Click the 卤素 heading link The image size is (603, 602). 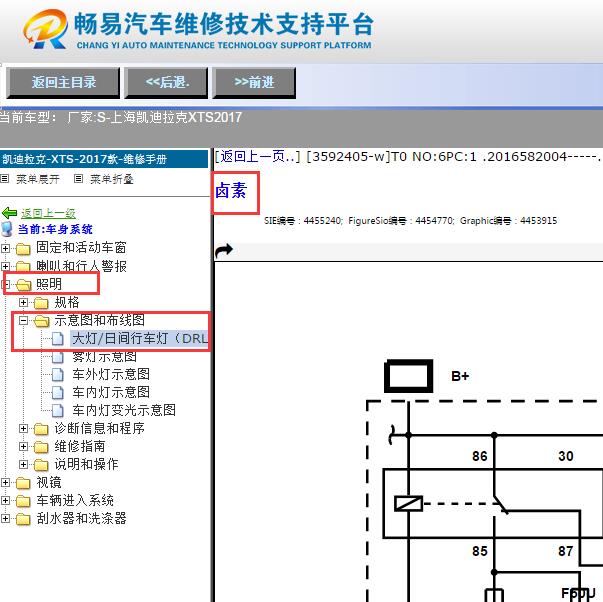point(231,190)
